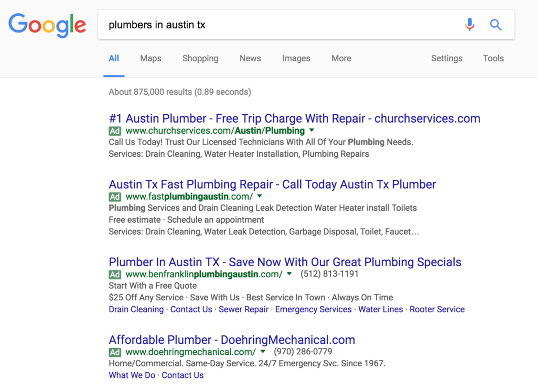Viewport: 537px width, 392px height.
Task: Click the Google logo
Action: [x=47, y=25]
